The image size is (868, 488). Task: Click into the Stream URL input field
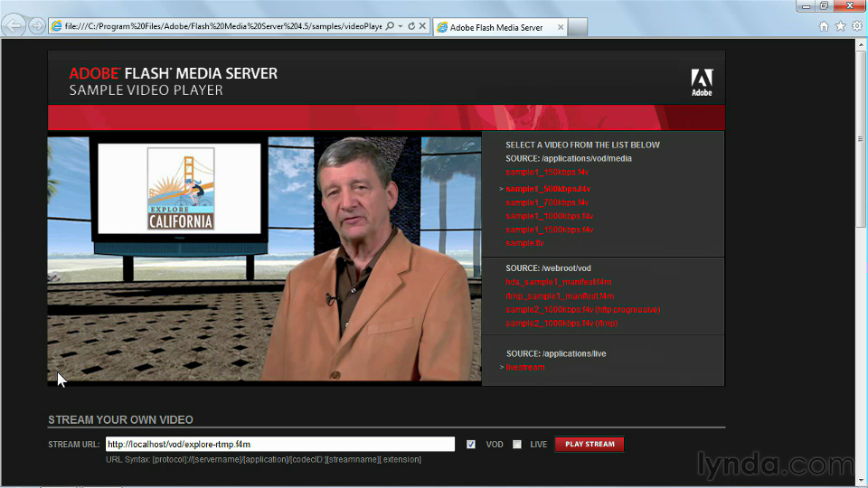(280, 445)
